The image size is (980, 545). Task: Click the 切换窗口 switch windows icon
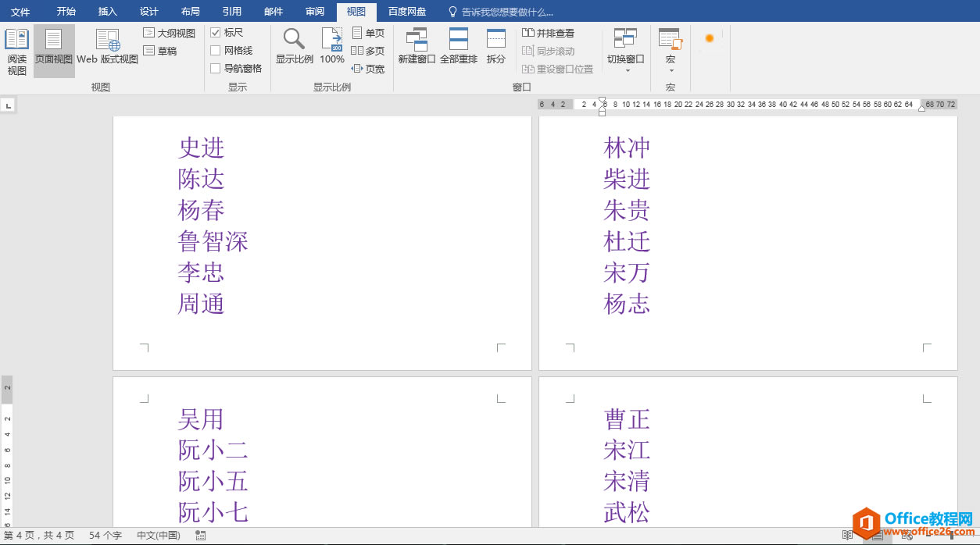pyautogui.click(x=625, y=38)
